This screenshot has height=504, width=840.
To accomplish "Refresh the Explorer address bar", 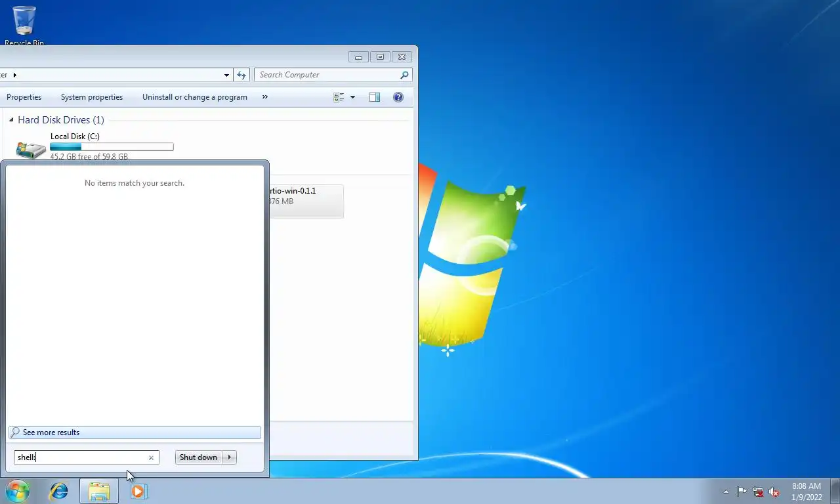I will tap(241, 75).
